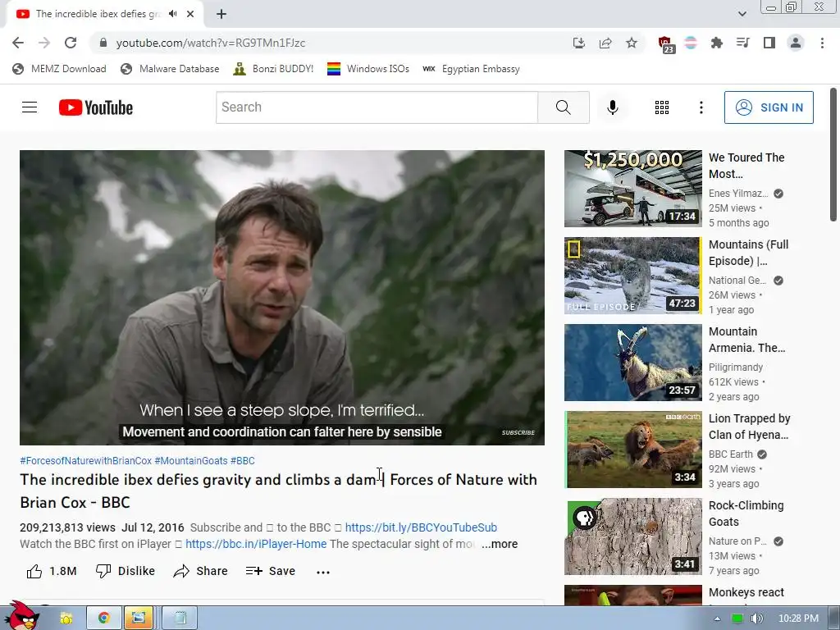Open 'Mountains (Full Episode)' video title
The height and width of the screenshot is (630, 840).
748,253
